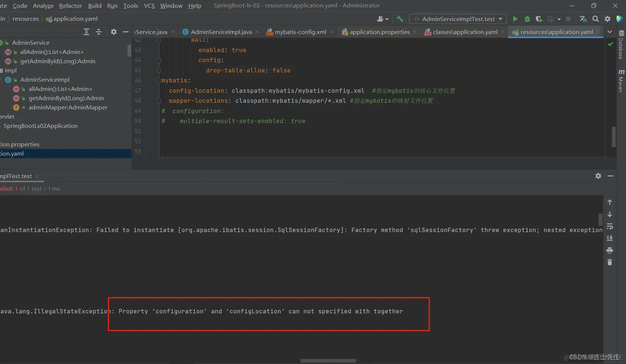Click the colorful JetBrains icon in the toolbar

click(x=620, y=19)
